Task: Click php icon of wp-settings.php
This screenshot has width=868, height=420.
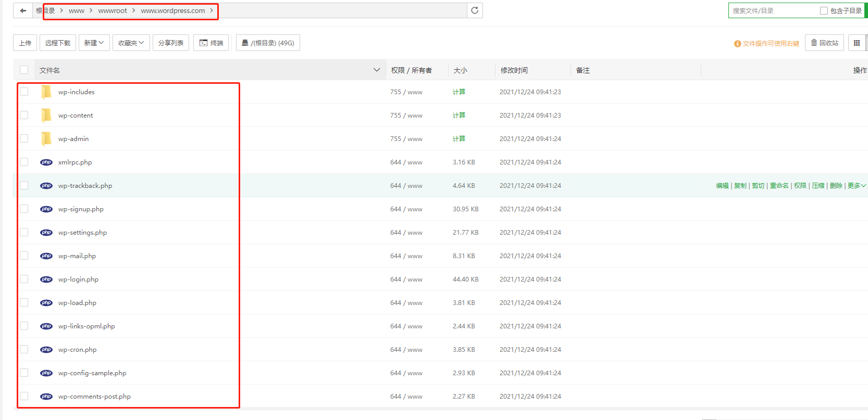Action: [x=46, y=232]
